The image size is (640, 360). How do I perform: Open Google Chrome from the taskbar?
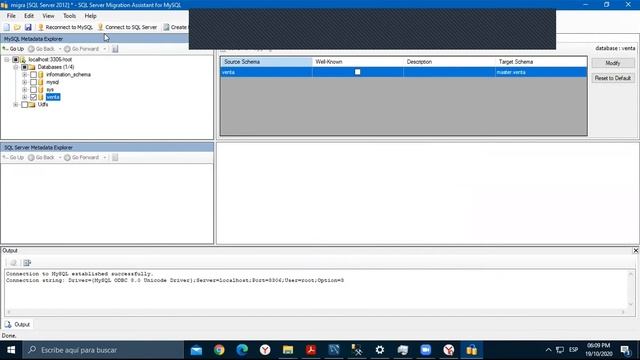coord(219,350)
